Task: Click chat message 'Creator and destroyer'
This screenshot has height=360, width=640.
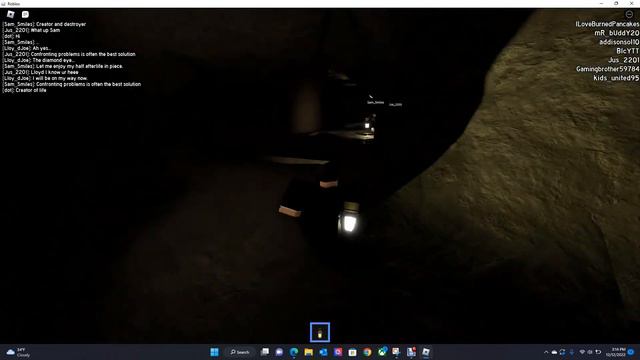Action: [61, 24]
